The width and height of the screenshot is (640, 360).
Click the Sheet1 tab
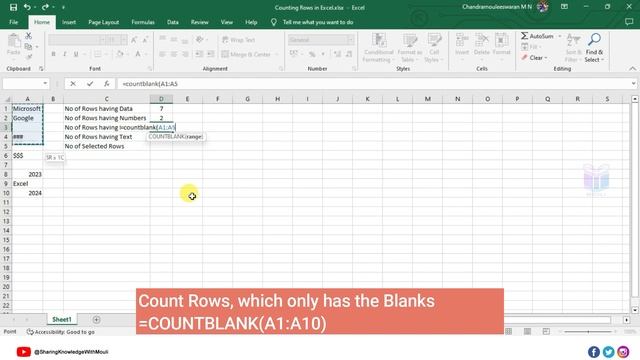click(x=62, y=319)
